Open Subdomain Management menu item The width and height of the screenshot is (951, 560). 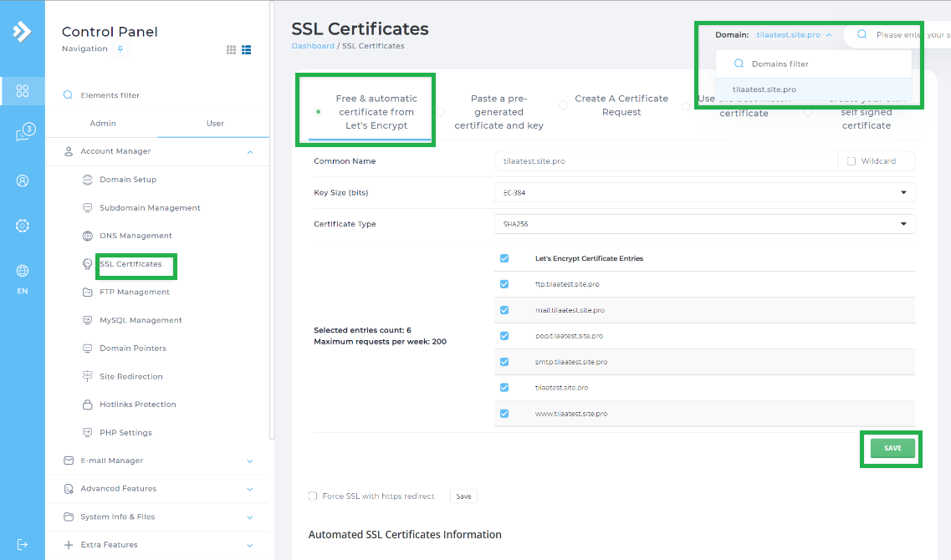(x=150, y=207)
